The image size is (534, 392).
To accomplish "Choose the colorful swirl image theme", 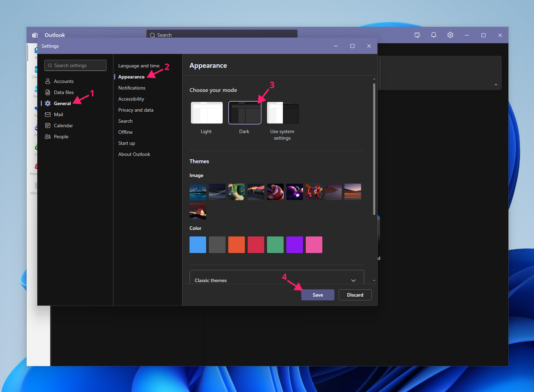I will [275, 192].
